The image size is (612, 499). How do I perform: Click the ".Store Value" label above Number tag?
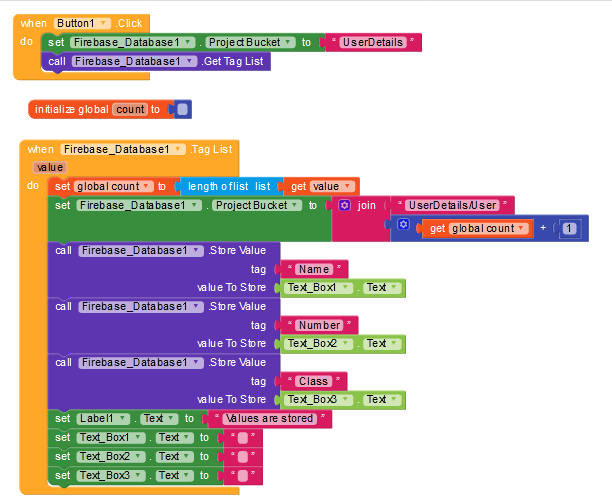click(237, 307)
